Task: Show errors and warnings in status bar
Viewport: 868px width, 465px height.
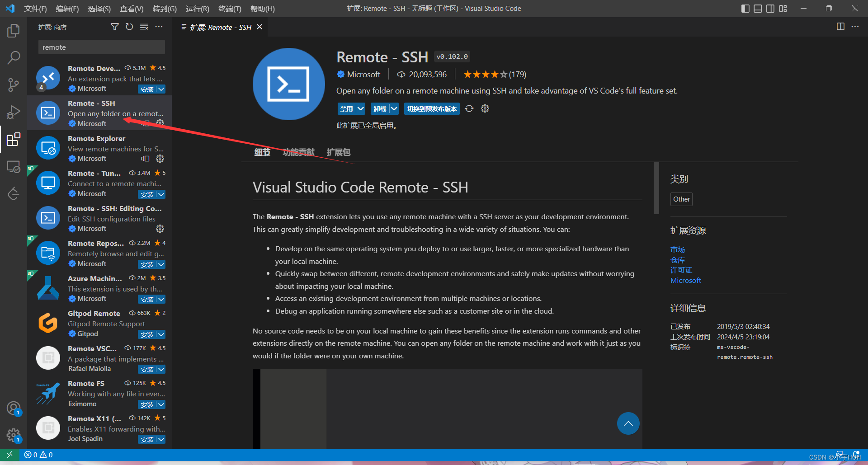Action: click(38, 455)
